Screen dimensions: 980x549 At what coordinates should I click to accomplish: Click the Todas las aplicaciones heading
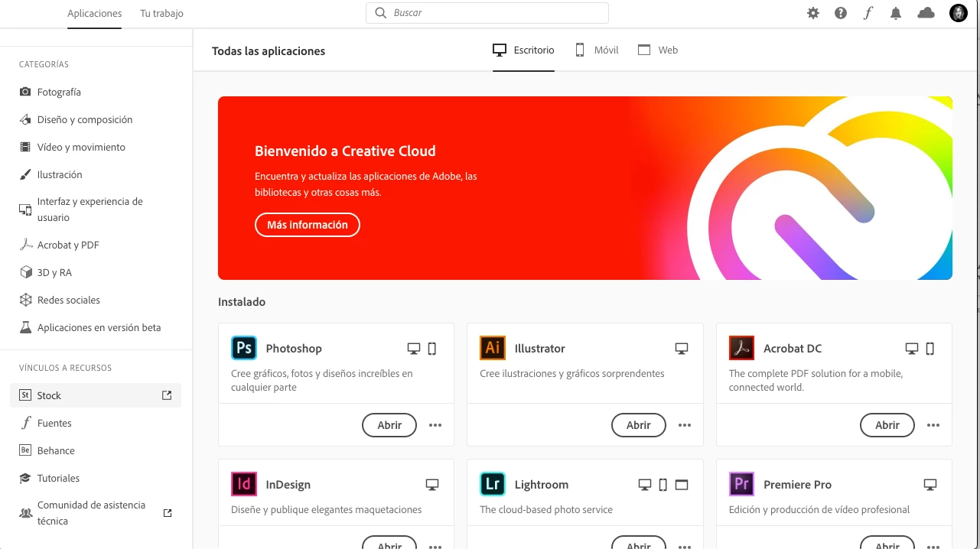[269, 51]
